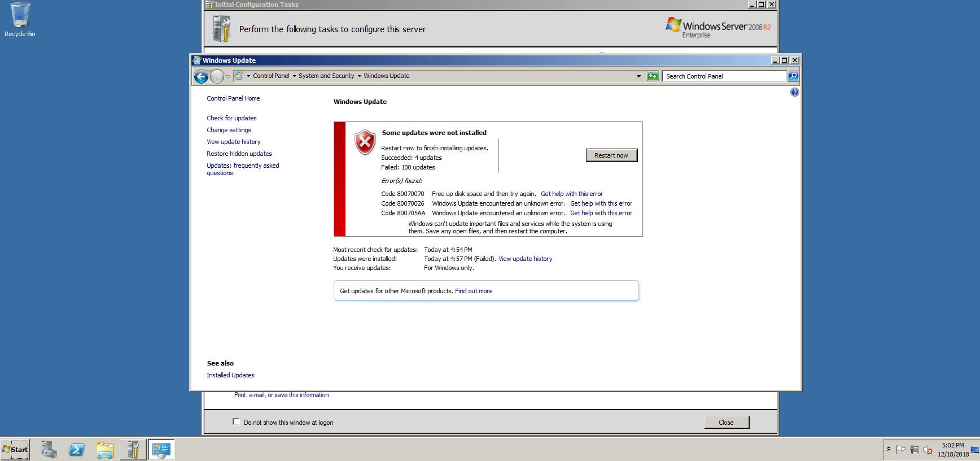Image resolution: width=980 pixels, height=461 pixels.
Task: Open Updates: frequently asked questions
Action: pos(243,169)
